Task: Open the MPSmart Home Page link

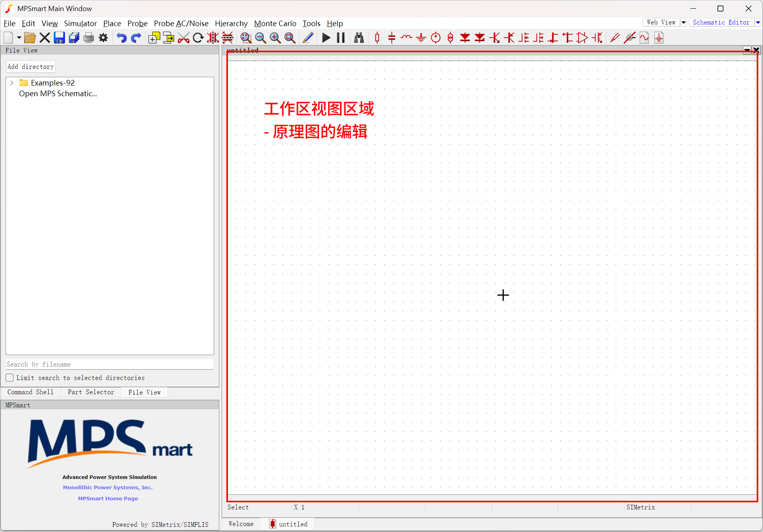Action: [x=108, y=498]
